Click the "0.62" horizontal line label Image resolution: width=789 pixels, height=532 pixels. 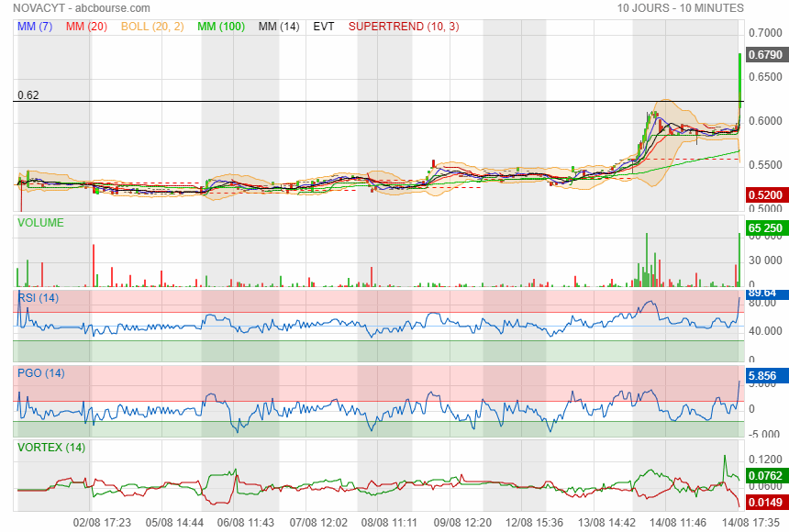pos(28,95)
